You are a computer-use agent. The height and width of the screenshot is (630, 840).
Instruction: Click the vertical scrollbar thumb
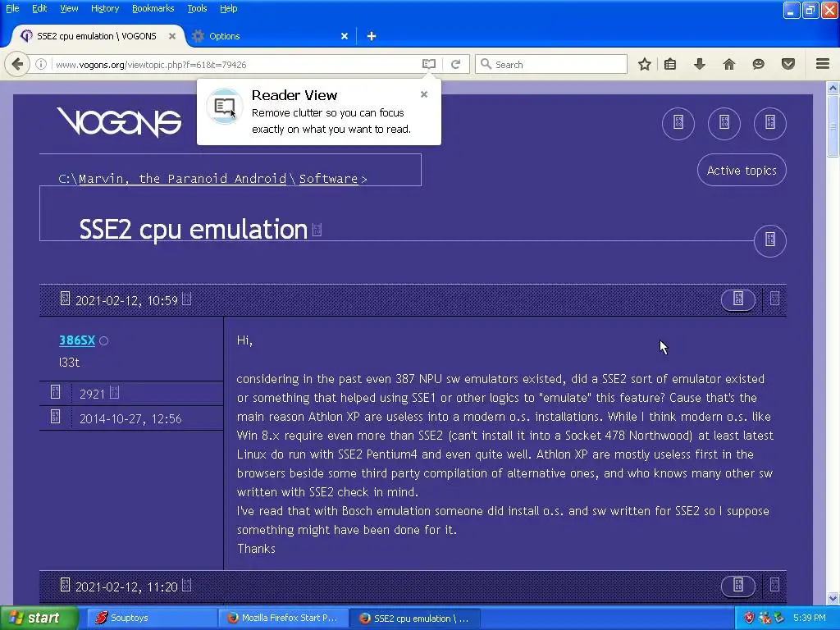833,126
